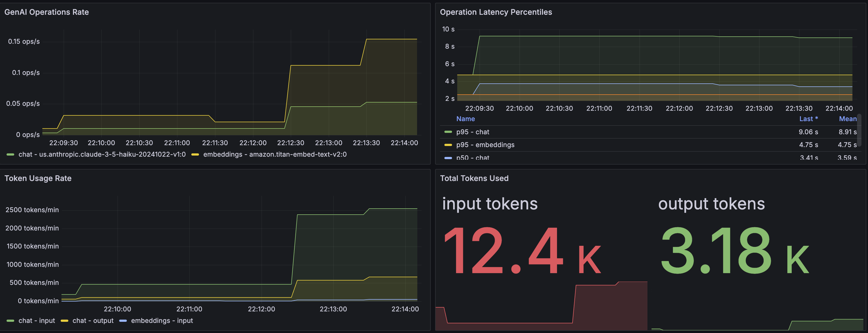Toggle the embeddings amazon.titan-embed-text-v2:0 series in the legend

point(275,154)
